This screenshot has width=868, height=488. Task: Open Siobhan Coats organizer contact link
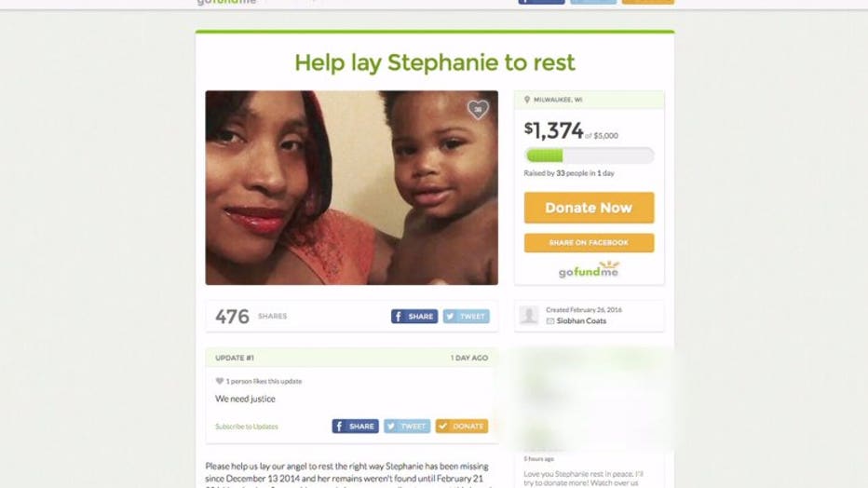click(x=581, y=321)
